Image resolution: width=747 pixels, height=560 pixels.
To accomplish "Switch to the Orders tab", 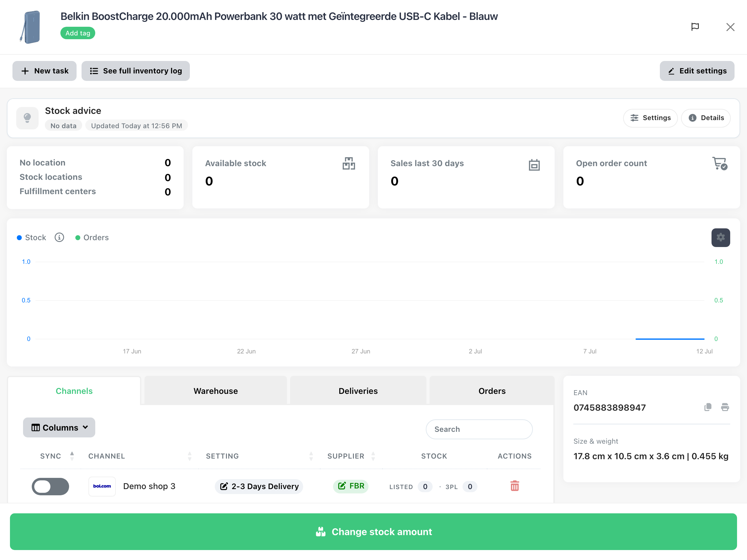I will click(x=492, y=391).
